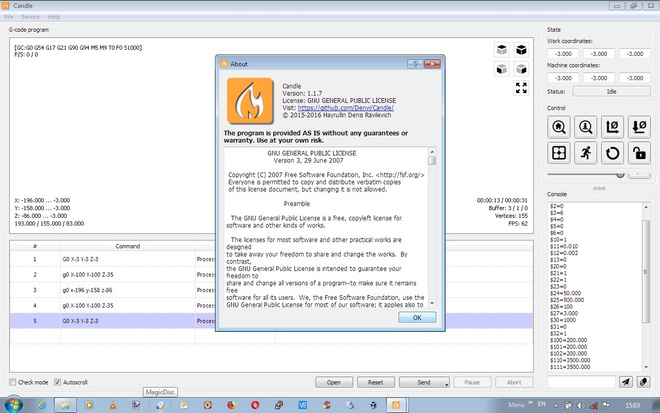Click the fit-to-view arrows icon
This screenshot has width=660, height=413.
[521, 88]
